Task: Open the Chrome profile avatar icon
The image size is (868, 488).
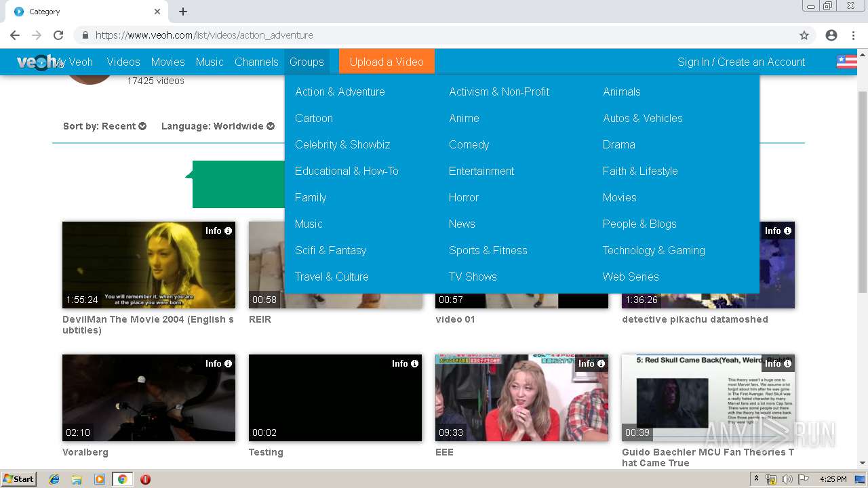Action: click(x=831, y=35)
